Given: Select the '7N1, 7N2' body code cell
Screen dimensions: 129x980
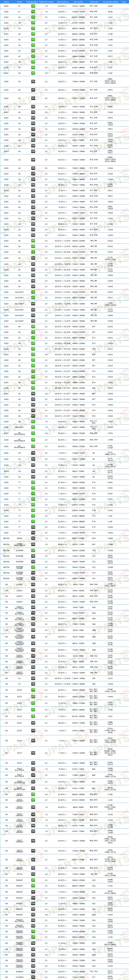Looking at the screenshot, I should [x=94, y=972].
